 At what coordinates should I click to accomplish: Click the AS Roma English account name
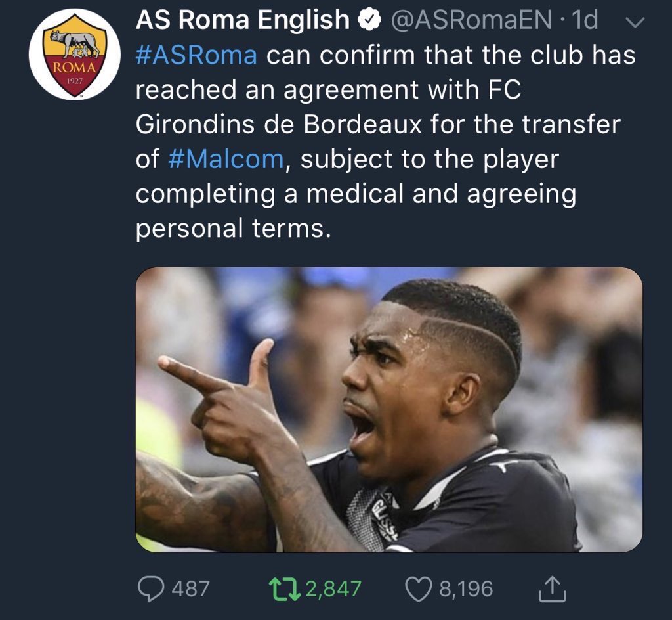pyautogui.click(x=243, y=20)
